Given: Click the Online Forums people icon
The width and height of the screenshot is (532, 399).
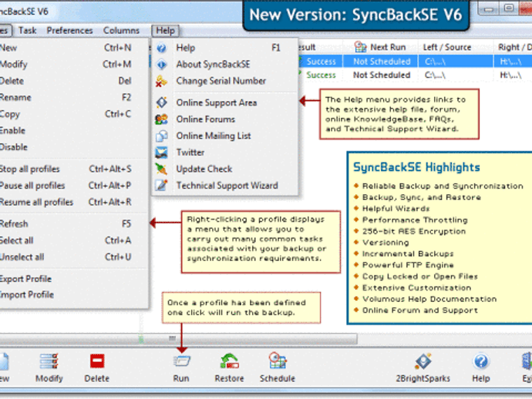Looking at the screenshot, I should point(161,119).
